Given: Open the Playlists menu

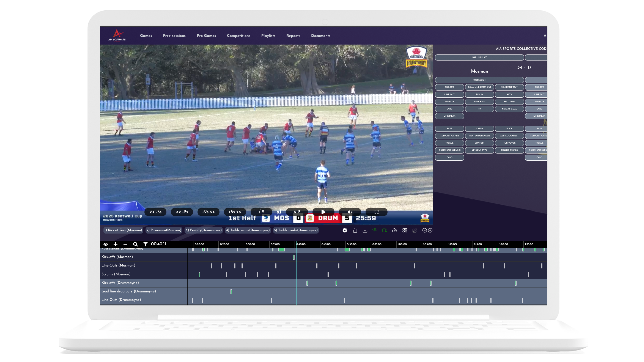Looking at the screenshot, I should (x=268, y=36).
